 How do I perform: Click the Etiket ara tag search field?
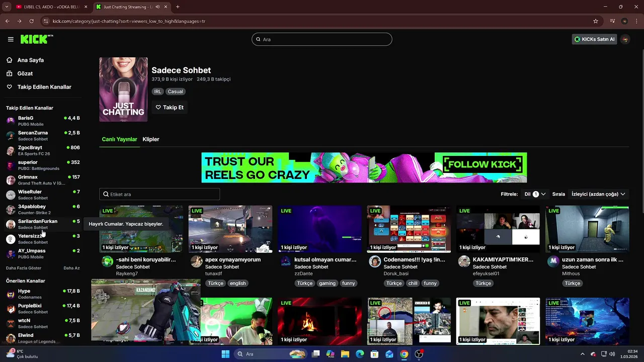159,194
